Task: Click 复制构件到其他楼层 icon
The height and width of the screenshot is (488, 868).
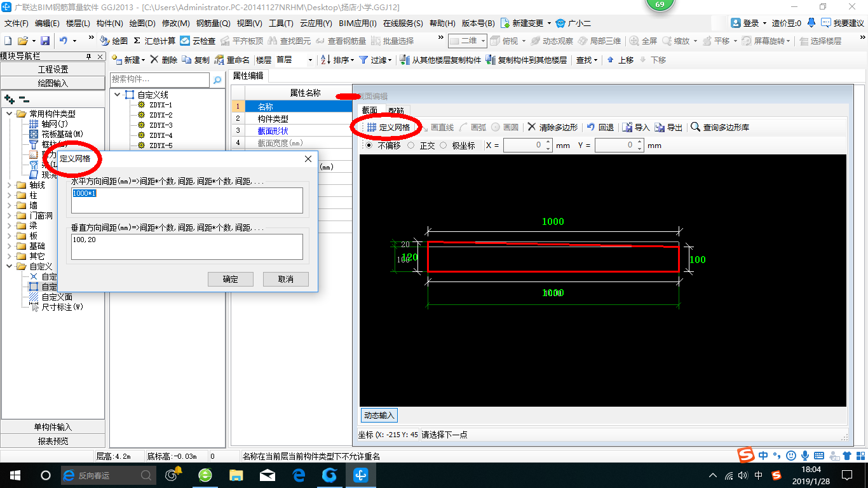Action: (x=491, y=60)
